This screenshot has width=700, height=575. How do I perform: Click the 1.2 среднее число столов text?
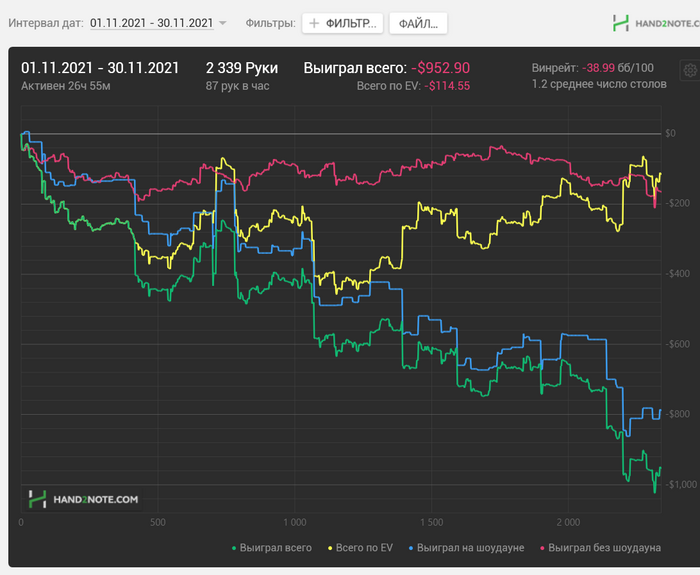(x=599, y=84)
